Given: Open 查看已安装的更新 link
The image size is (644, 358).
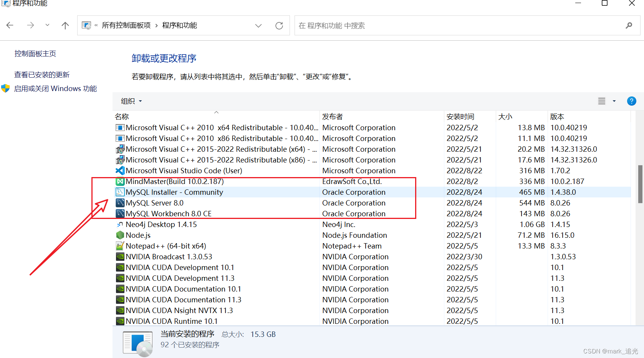Looking at the screenshot, I should [42, 75].
